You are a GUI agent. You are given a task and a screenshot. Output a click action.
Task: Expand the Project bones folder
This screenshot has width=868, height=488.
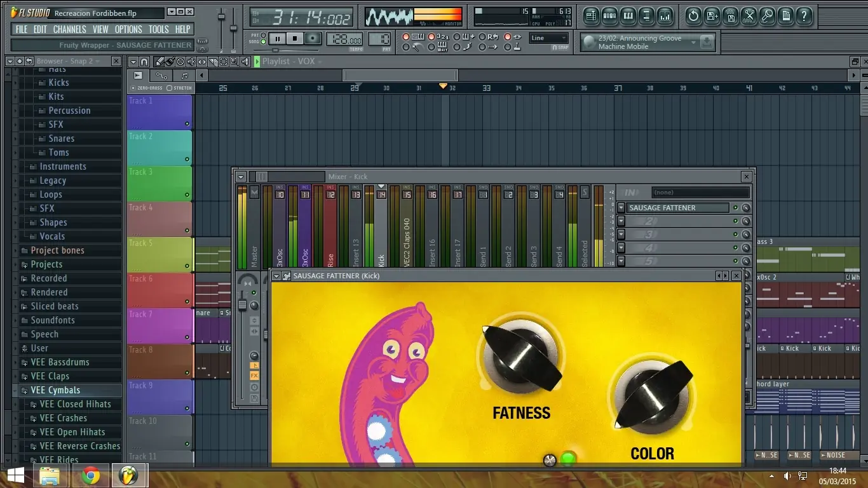pos(24,250)
